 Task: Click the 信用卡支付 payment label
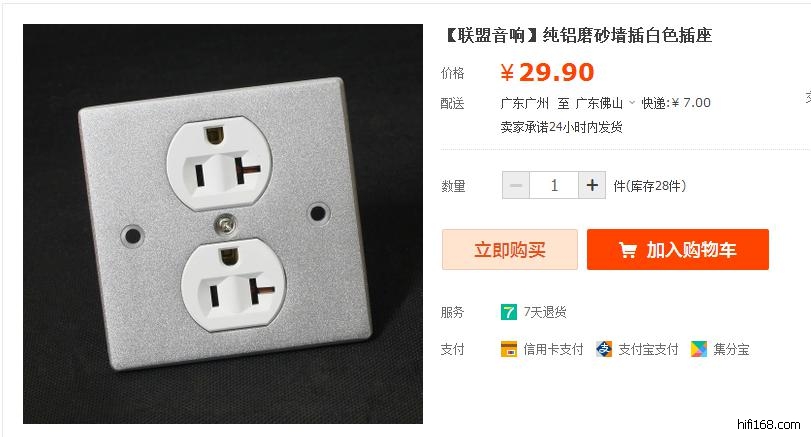[553, 349]
